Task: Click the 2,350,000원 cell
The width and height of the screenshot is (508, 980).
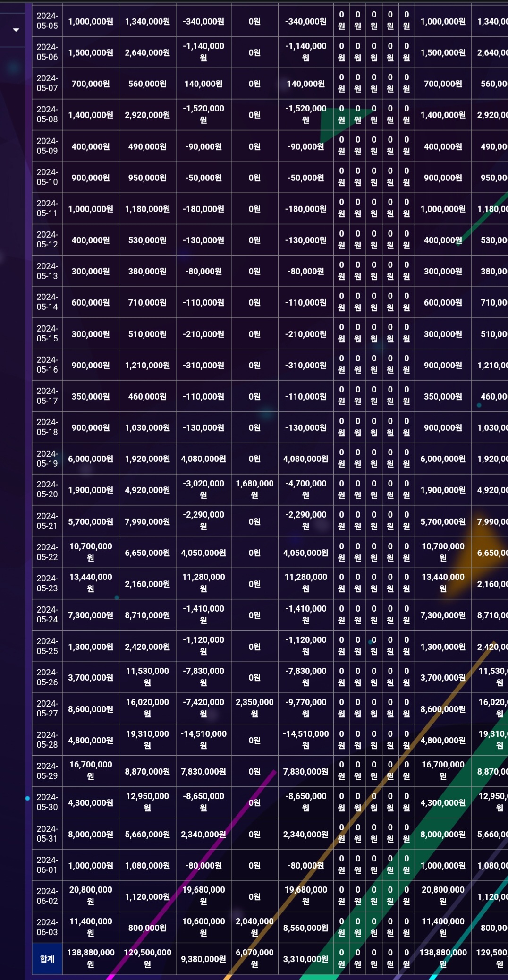Action: tap(254, 709)
